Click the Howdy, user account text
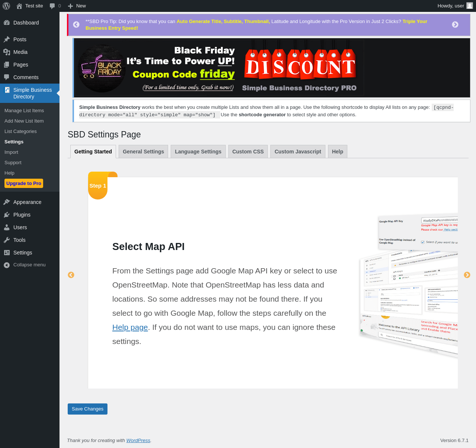476x448 pixels. [451, 6]
